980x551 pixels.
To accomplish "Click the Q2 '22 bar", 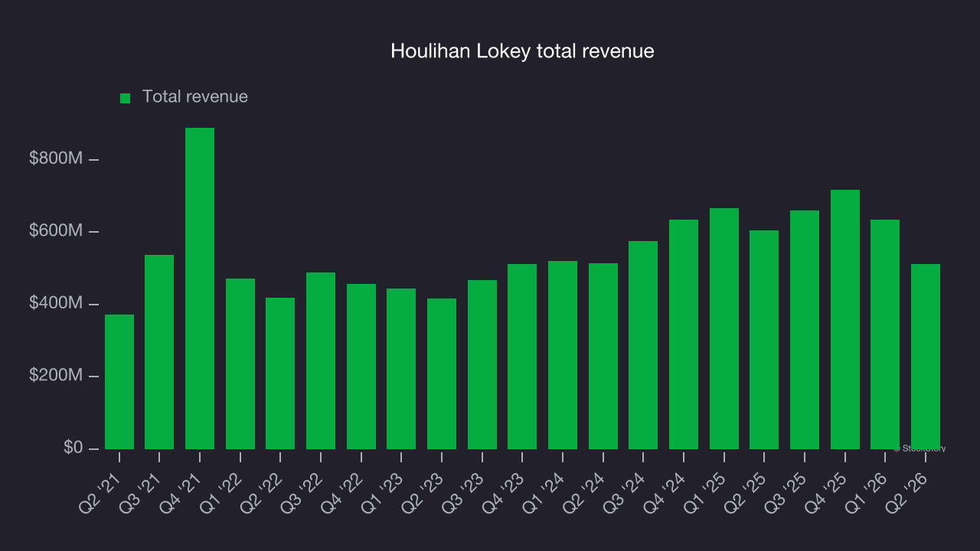I will point(280,373).
